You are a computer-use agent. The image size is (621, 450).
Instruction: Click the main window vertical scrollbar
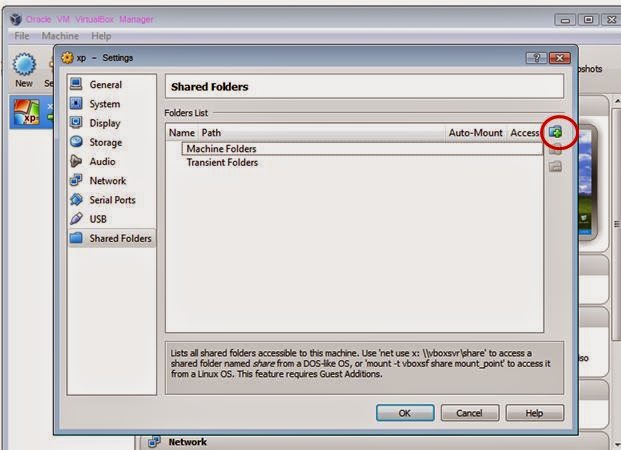617,222
